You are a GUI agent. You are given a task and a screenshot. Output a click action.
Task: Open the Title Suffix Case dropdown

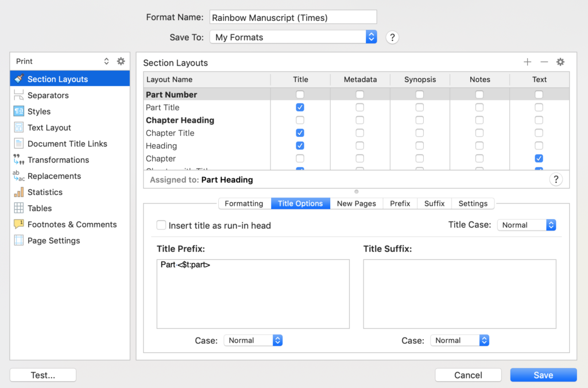point(460,340)
